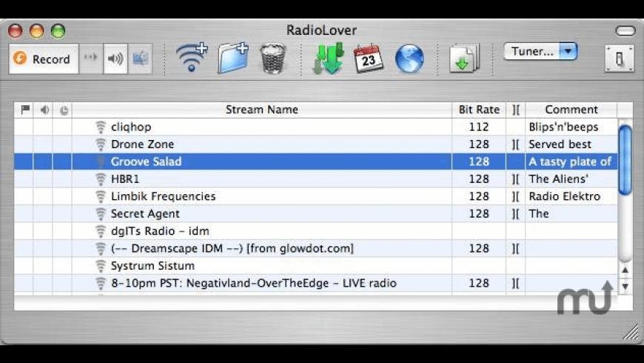Select the HBR1 stream
Image resolution: width=644 pixels, height=363 pixels.
(x=315, y=179)
